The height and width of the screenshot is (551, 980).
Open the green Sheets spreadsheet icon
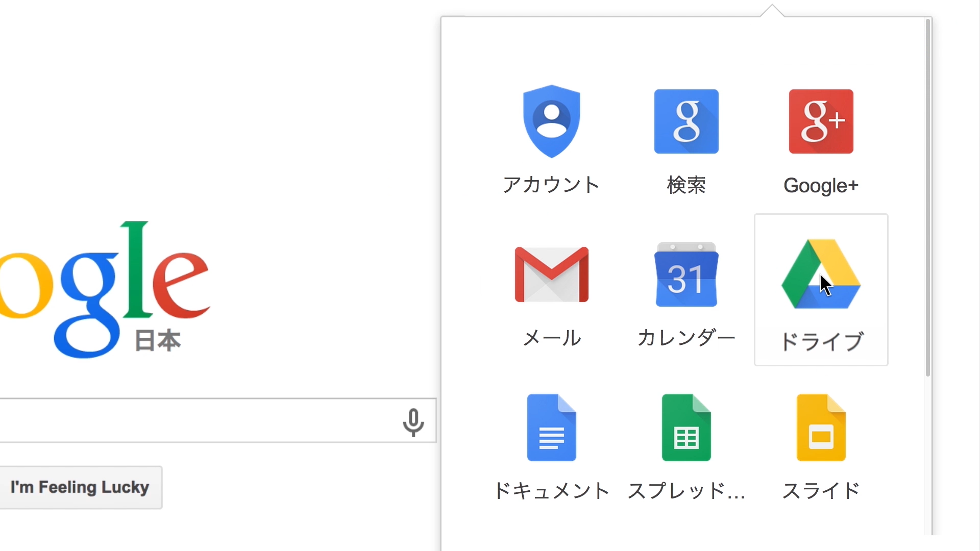pyautogui.click(x=687, y=428)
